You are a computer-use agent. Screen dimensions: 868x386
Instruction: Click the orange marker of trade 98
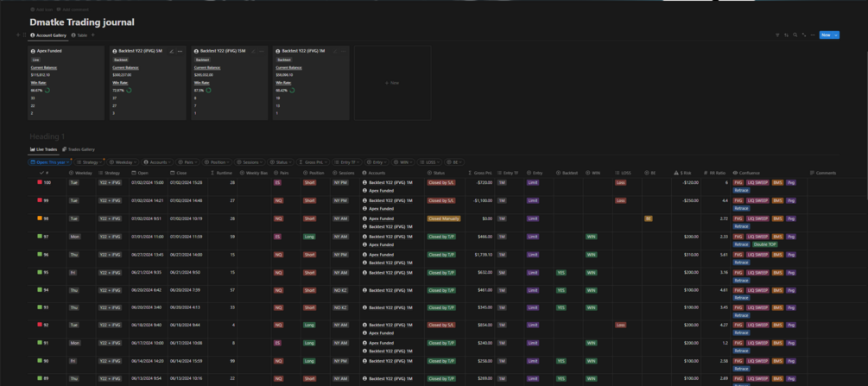pyautogui.click(x=40, y=218)
